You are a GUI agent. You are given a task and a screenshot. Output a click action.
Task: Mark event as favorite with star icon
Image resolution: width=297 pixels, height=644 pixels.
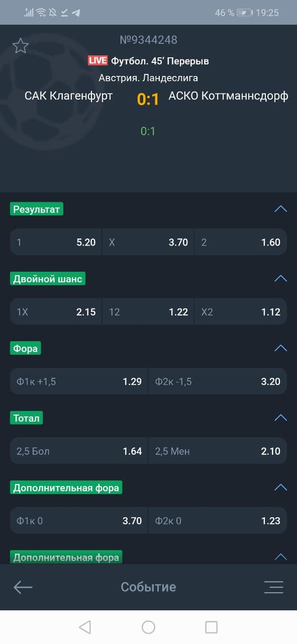click(21, 46)
